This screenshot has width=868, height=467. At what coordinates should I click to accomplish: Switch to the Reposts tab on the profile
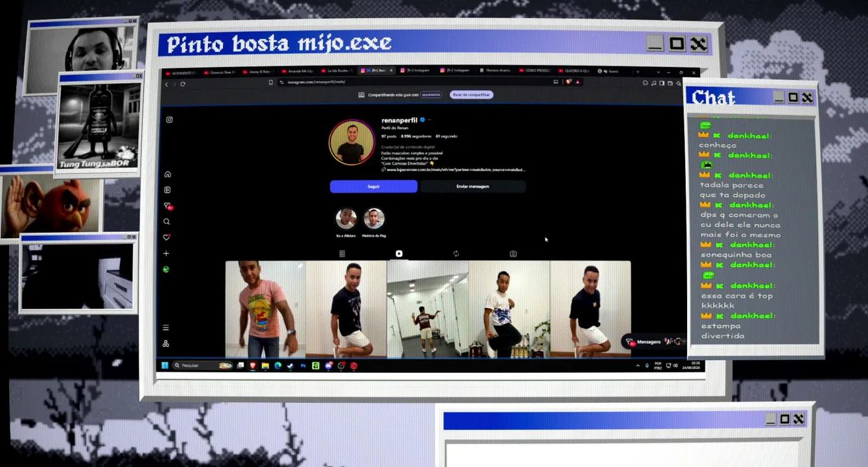tap(456, 254)
